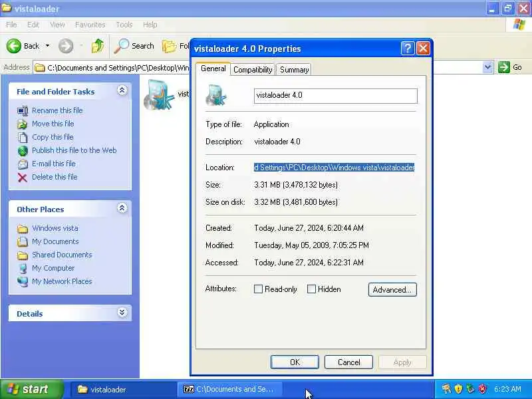The image size is (532, 399).
Task: Open the Tools menu
Action: tap(124, 25)
